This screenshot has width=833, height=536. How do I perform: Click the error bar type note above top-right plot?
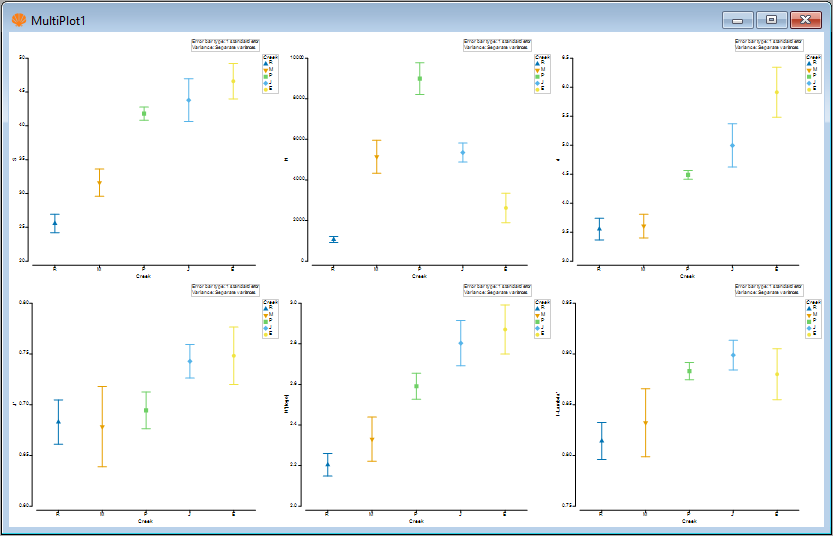pyautogui.click(x=769, y=45)
